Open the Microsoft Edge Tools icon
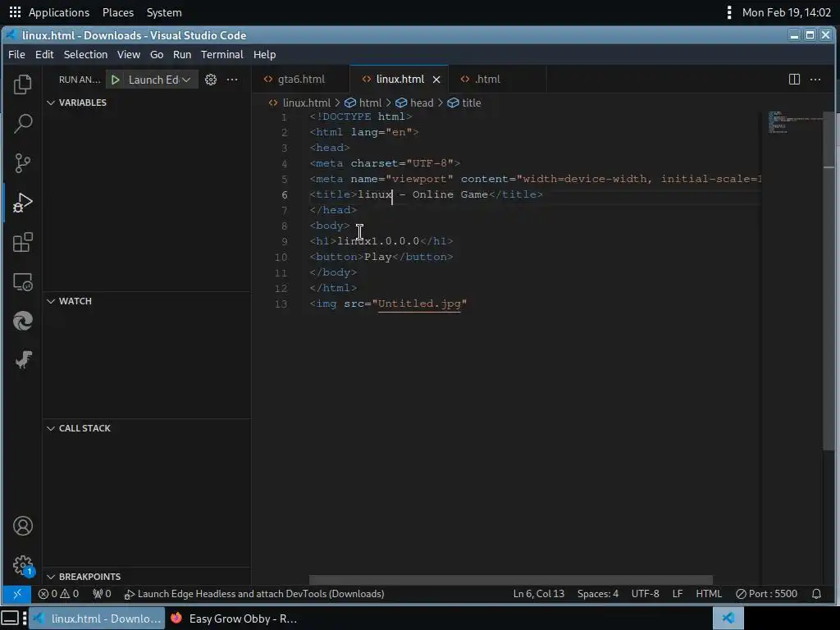 pyautogui.click(x=22, y=321)
